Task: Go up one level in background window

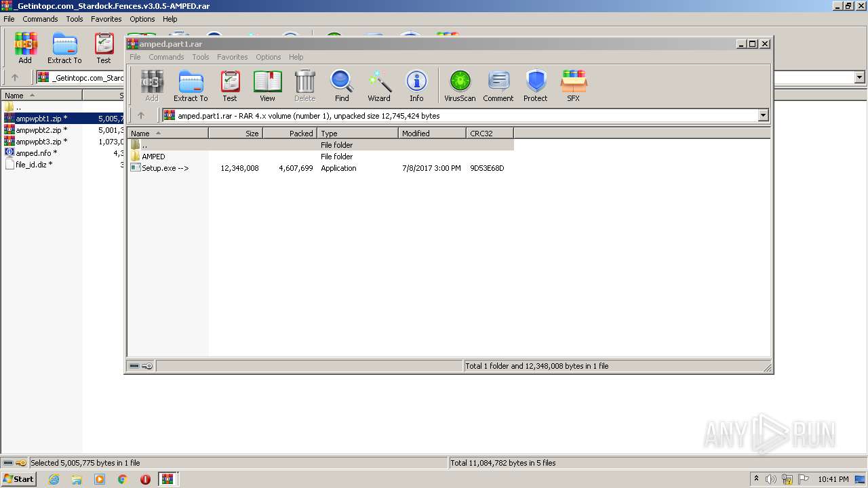Action: tap(15, 78)
